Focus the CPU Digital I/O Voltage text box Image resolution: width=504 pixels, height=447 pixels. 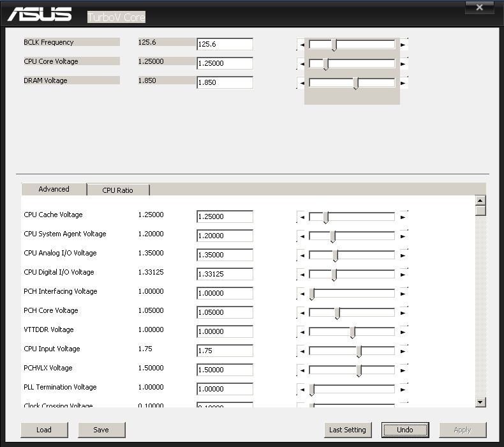click(225, 274)
